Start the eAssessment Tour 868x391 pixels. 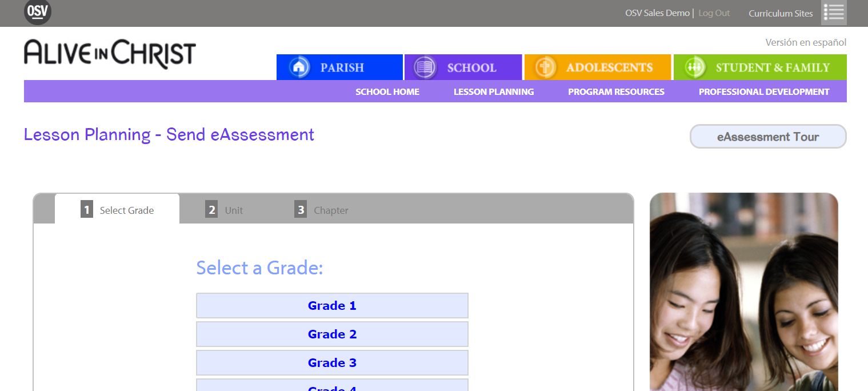point(768,137)
